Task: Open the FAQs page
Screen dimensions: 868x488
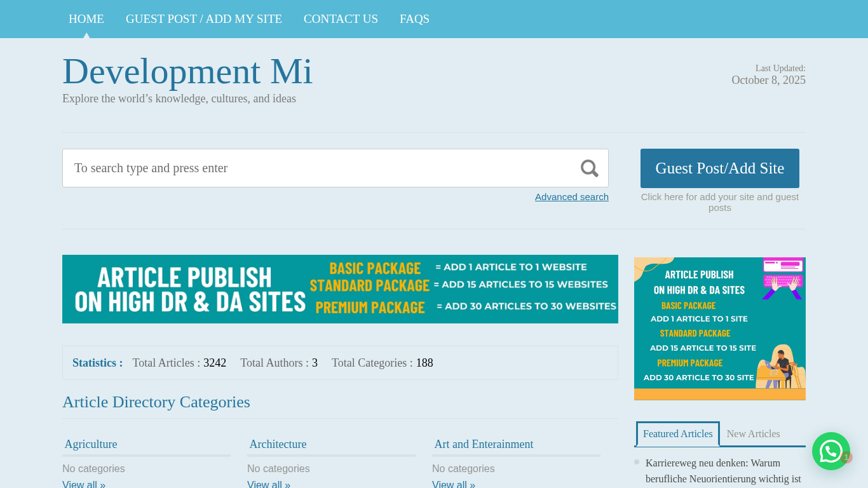Action: click(x=414, y=19)
